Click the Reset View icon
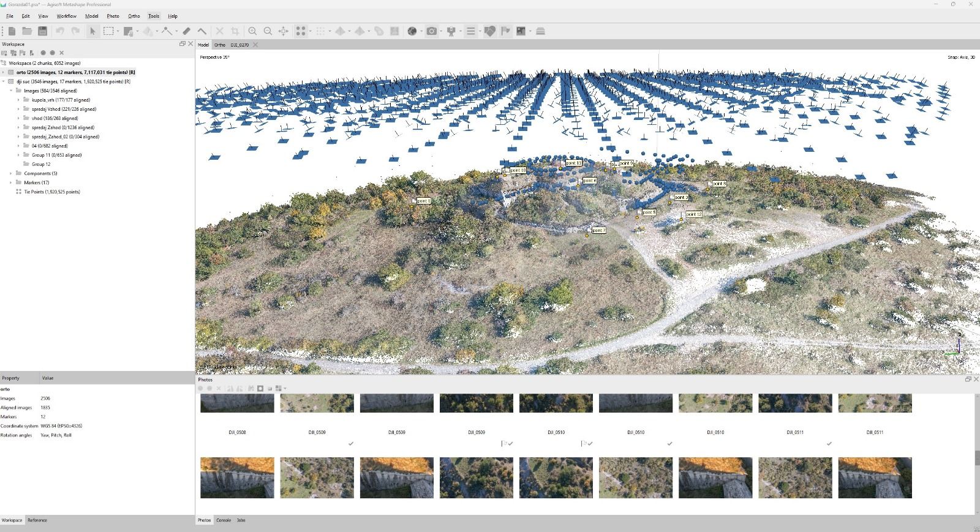The height and width of the screenshot is (532, 980). (284, 31)
